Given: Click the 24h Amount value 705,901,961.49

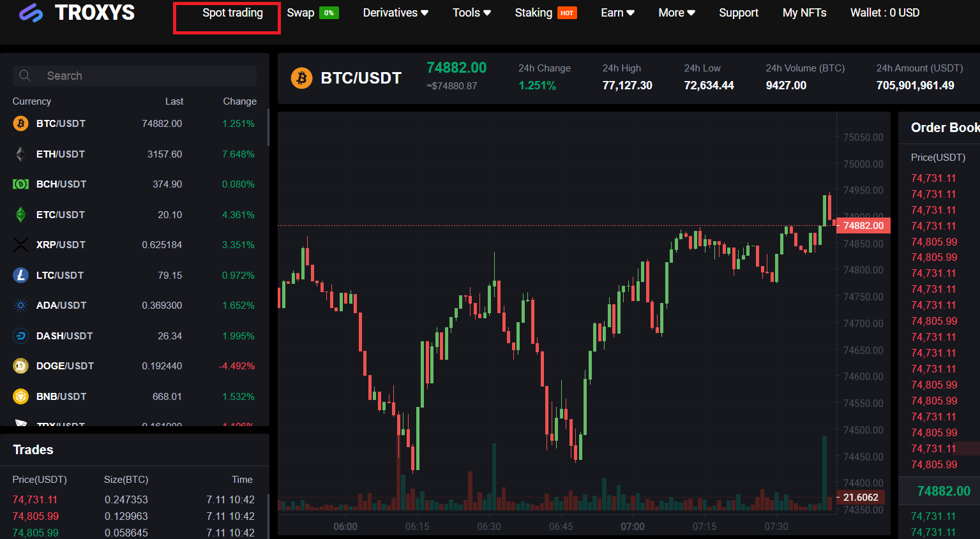Looking at the screenshot, I should [x=915, y=85].
